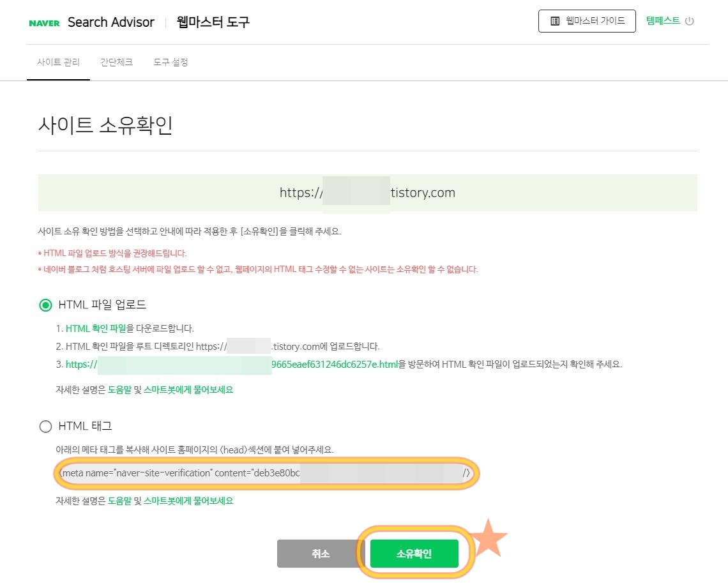Click the naver-site-verification meta tag field

pos(266,473)
